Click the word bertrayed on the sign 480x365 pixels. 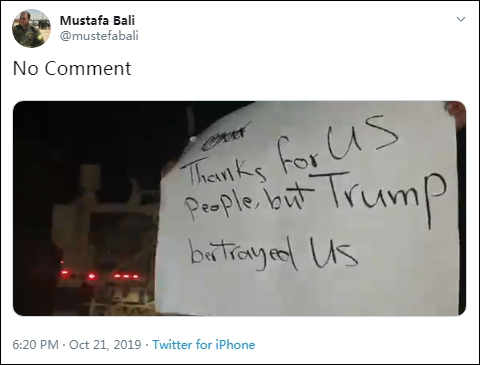pyautogui.click(x=245, y=253)
